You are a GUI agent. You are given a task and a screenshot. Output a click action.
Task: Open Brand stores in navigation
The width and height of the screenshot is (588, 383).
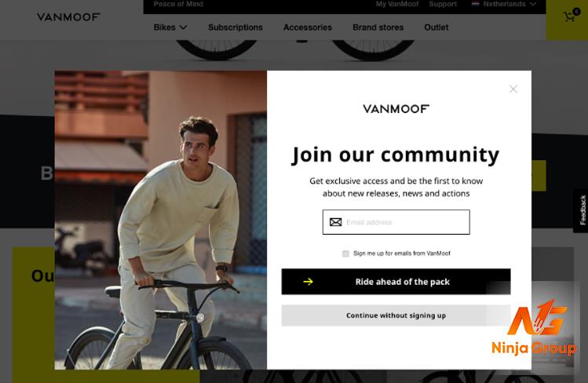tap(378, 27)
